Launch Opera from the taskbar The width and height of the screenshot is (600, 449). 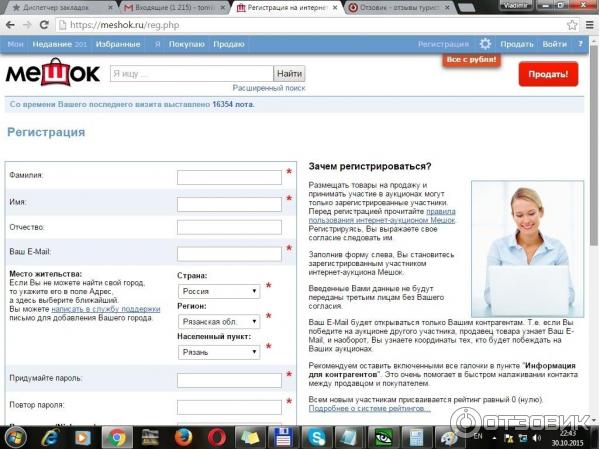coord(216,436)
